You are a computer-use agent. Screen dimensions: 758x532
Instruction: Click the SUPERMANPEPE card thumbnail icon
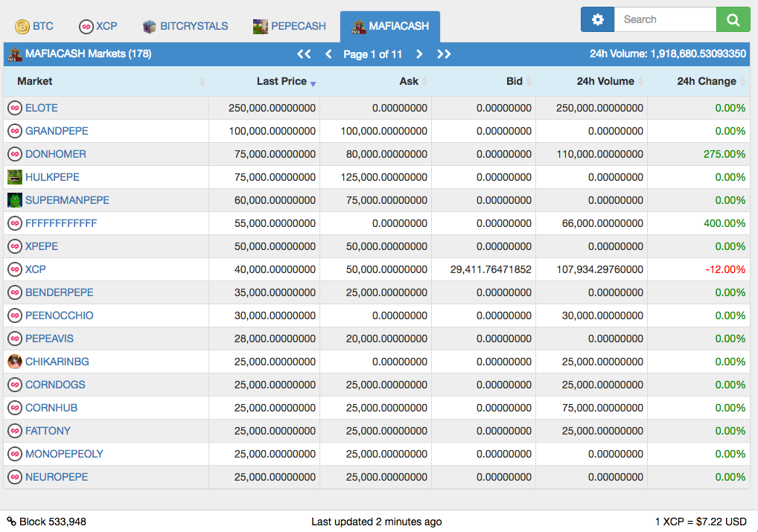point(14,200)
